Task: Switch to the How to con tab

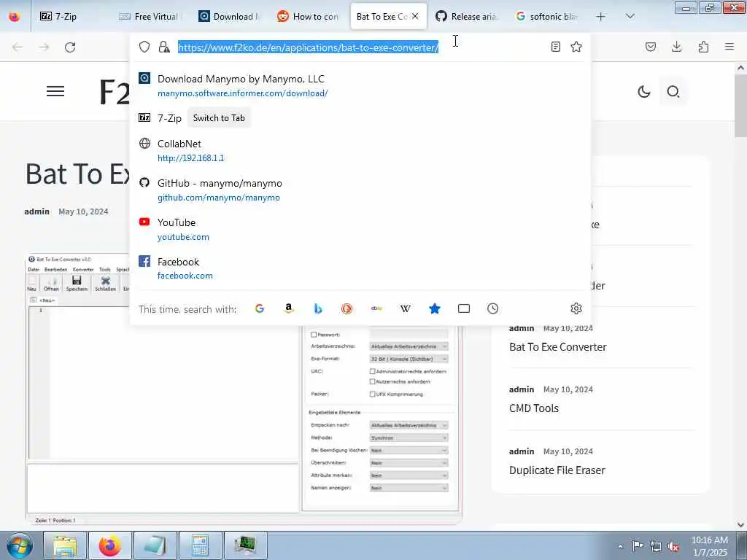Action: [309, 17]
